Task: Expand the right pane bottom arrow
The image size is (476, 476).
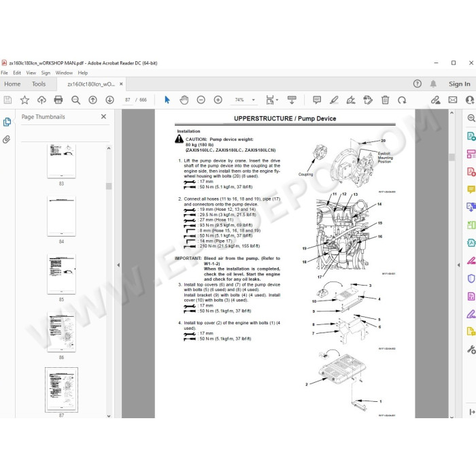Action: (472, 412)
